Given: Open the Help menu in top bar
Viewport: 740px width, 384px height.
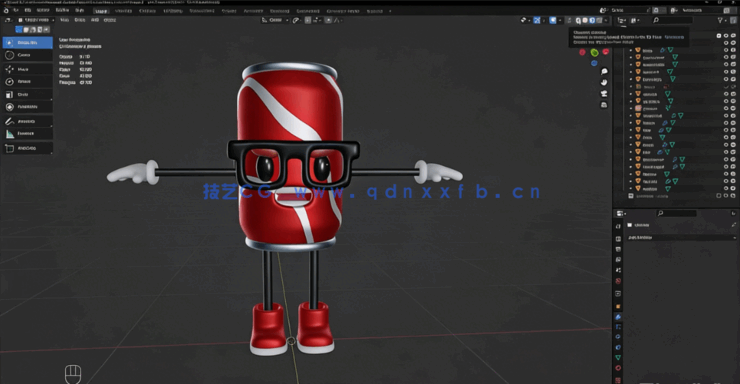Looking at the screenshot, I should [80, 10].
